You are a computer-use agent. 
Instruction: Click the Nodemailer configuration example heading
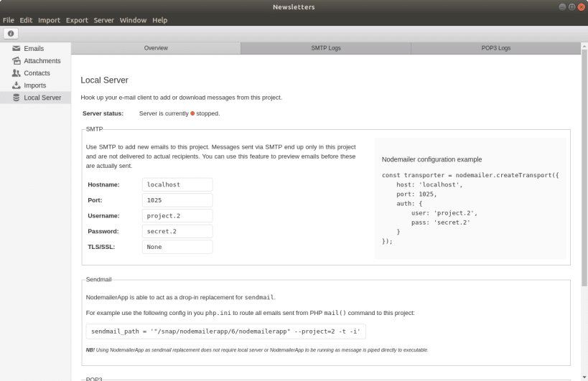pyautogui.click(x=431, y=159)
